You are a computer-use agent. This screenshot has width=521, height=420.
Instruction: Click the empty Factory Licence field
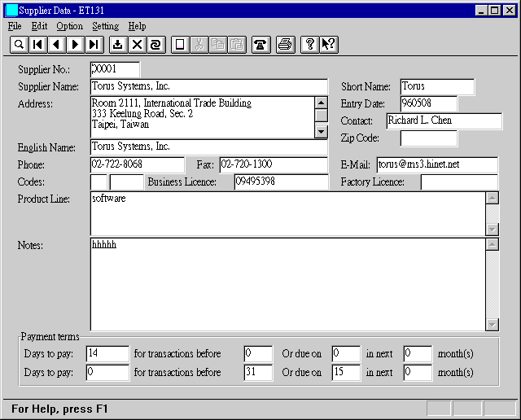pyautogui.click(x=459, y=182)
